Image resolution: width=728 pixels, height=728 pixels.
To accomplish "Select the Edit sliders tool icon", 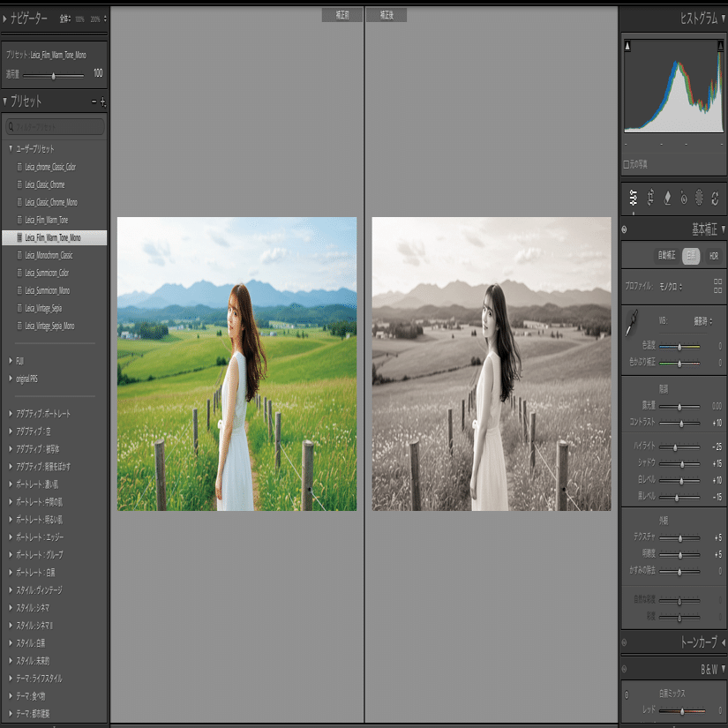I will tap(634, 198).
